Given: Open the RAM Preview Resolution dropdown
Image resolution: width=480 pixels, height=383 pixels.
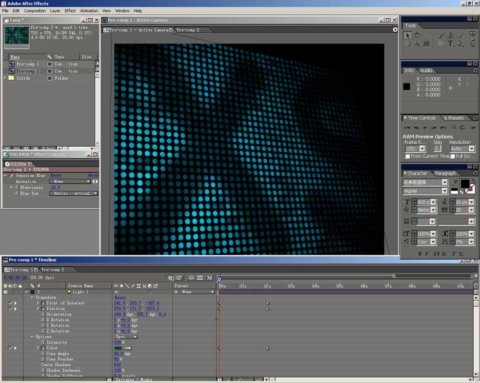Looking at the screenshot, I should pyautogui.click(x=462, y=148).
